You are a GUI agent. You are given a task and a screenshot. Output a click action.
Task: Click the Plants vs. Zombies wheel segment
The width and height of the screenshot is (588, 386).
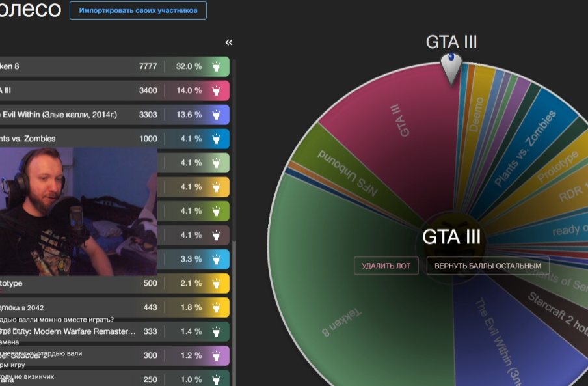525,148
